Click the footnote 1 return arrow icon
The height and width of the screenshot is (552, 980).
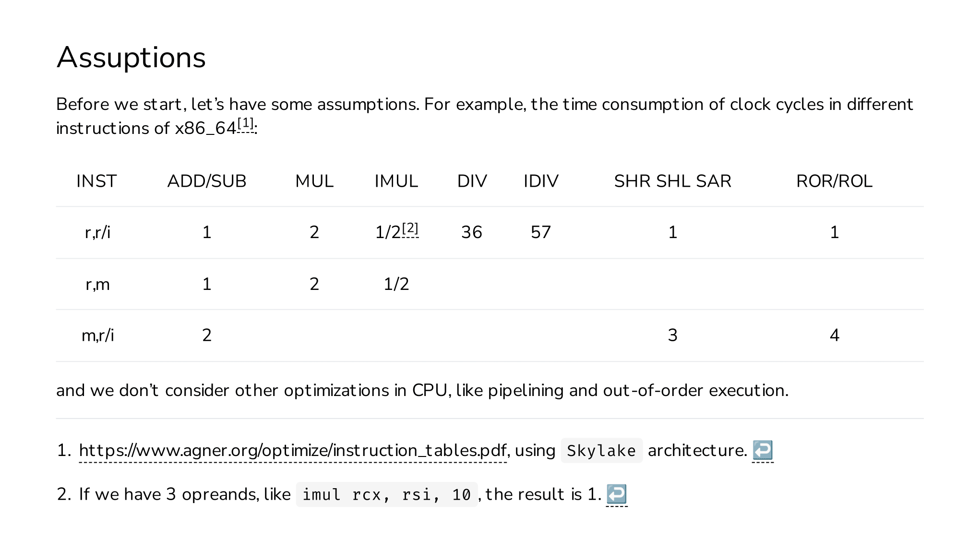point(763,450)
